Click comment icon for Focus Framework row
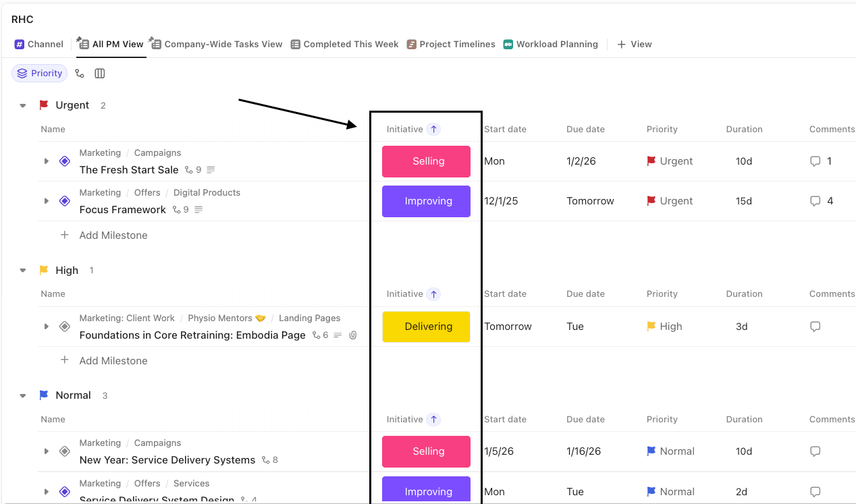 pyautogui.click(x=815, y=201)
